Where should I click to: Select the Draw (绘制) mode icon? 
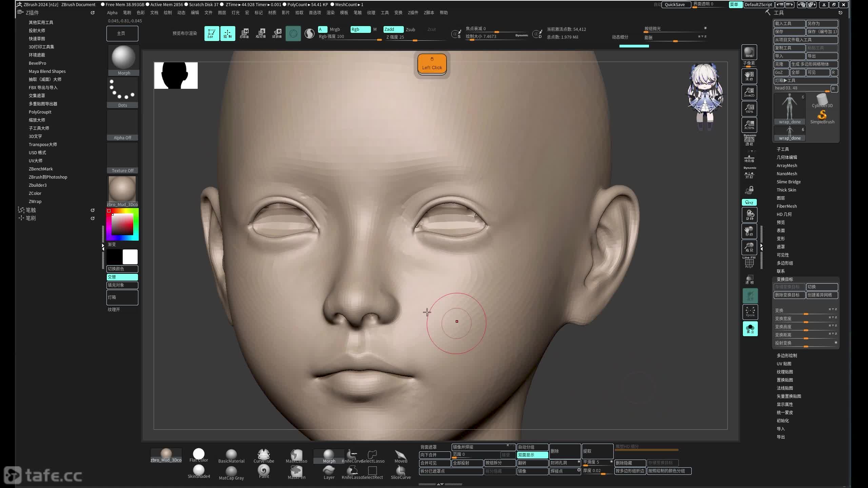[x=228, y=34]
